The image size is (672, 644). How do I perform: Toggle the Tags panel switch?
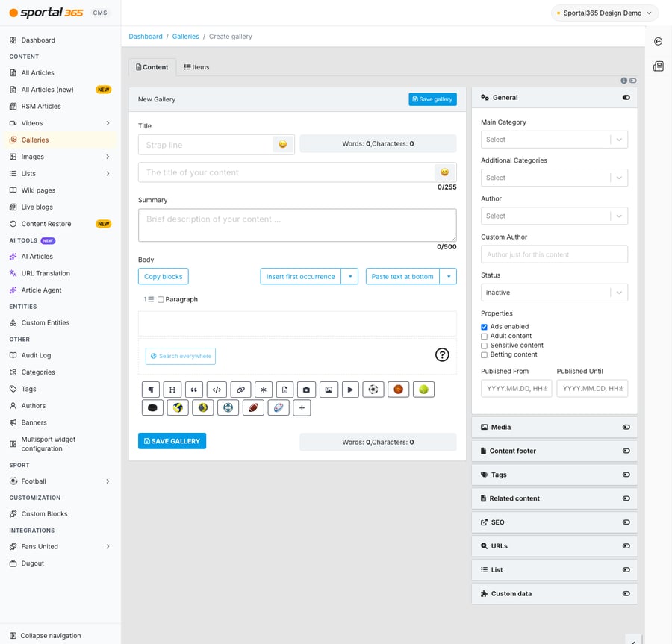click(x=626, y=475)
